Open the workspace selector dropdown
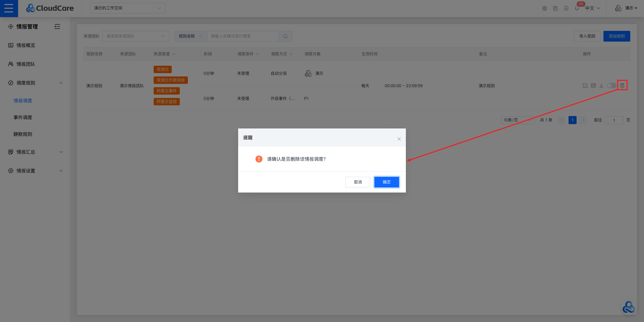This screenshot has width=644, height=322. 128,8
